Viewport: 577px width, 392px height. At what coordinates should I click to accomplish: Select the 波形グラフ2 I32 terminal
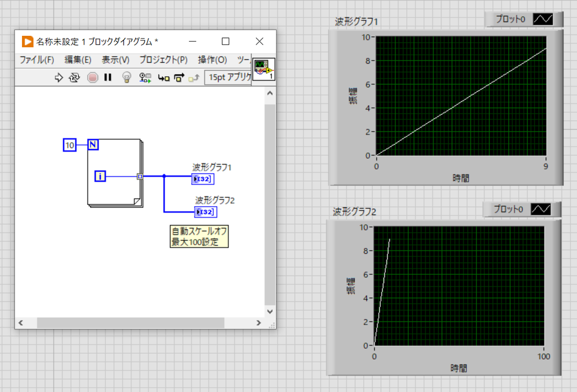tap(206, 212)
